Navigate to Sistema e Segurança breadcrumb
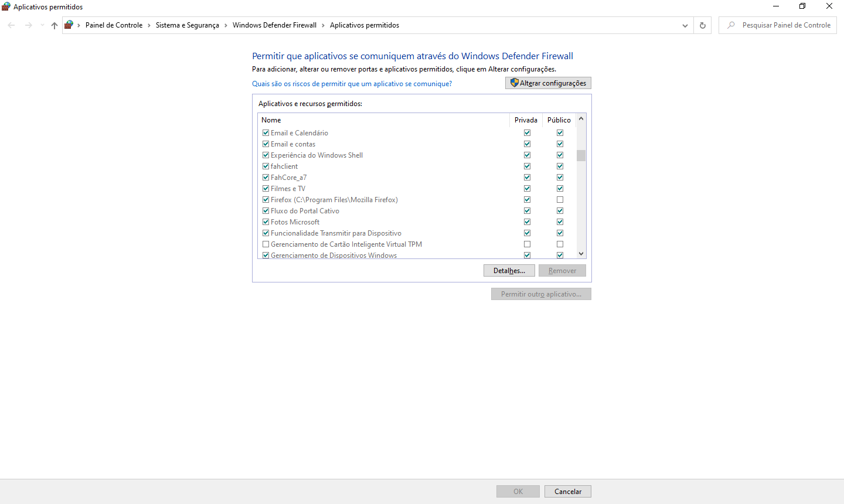 click(x=188, y=25)
